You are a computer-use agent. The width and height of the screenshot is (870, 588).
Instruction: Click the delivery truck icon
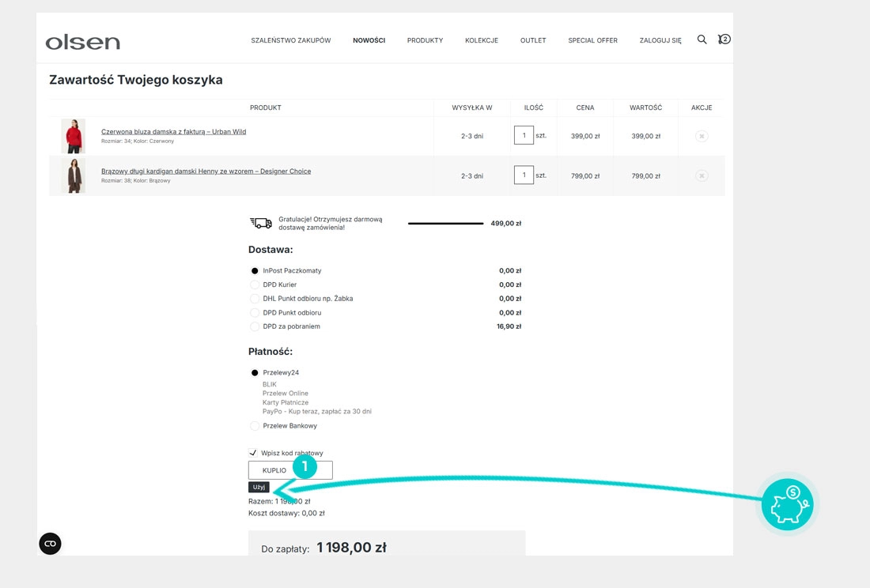261,224
